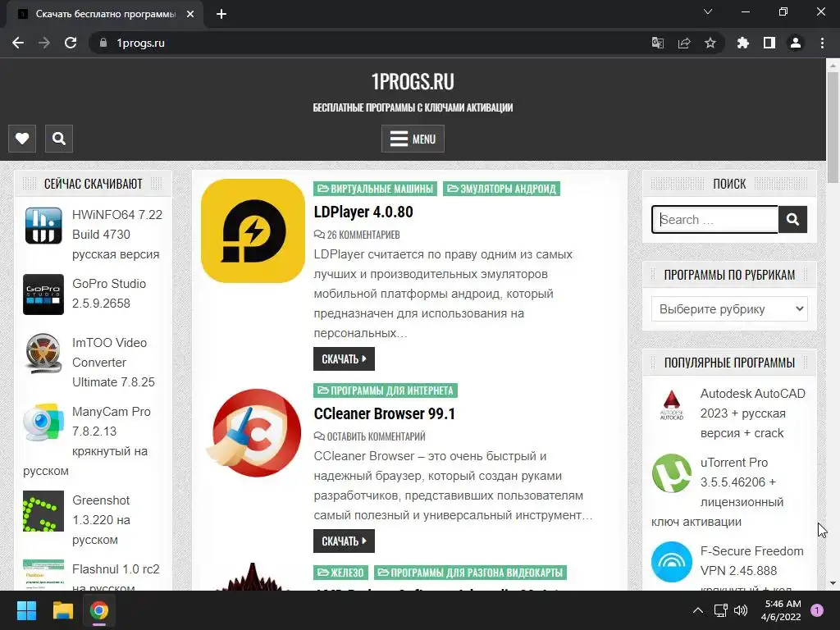Click 'Скачать' button under LDPlayer
Screen dimensions: 840x630
coord(344,359)
